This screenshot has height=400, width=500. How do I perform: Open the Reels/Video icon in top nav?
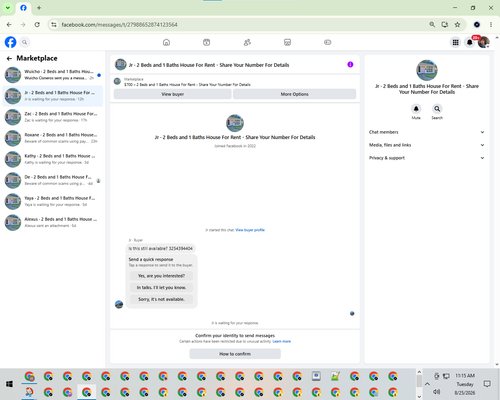(x=207, y=42)
